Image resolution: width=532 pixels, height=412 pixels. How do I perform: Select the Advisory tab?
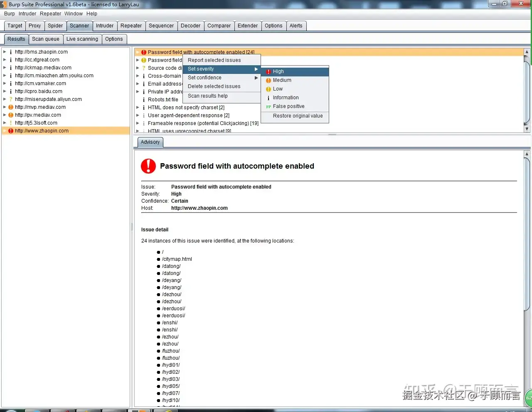[x=150, y=142]
